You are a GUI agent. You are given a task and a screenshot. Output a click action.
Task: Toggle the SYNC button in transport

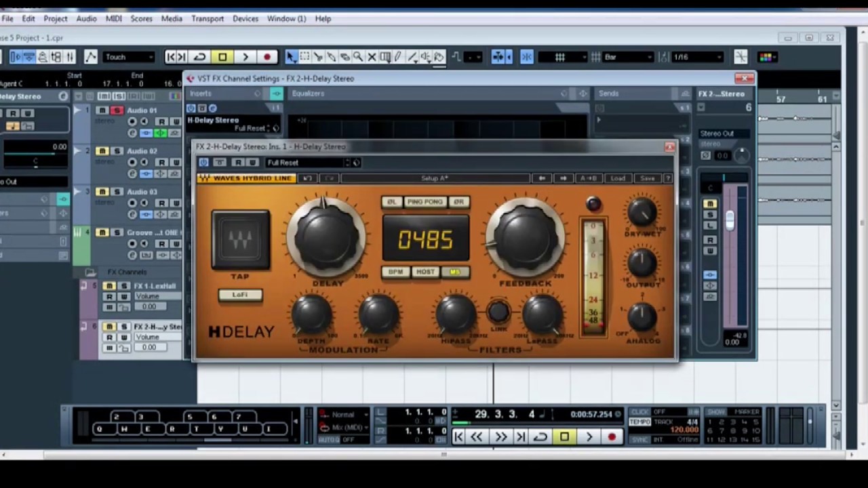point(639,439)
